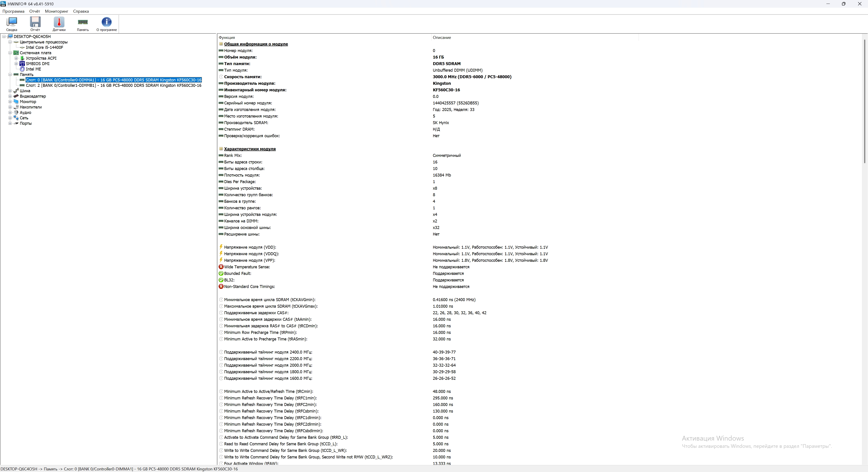Select Intel Core i5-14400F processor entry
This screenshot has width=868, height=472.
[44, 47]
